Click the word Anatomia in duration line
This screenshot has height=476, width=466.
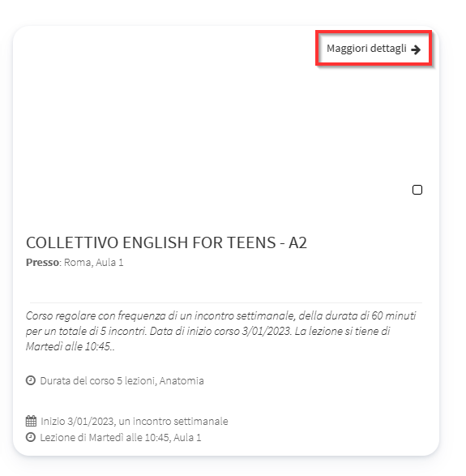(182, 380)
